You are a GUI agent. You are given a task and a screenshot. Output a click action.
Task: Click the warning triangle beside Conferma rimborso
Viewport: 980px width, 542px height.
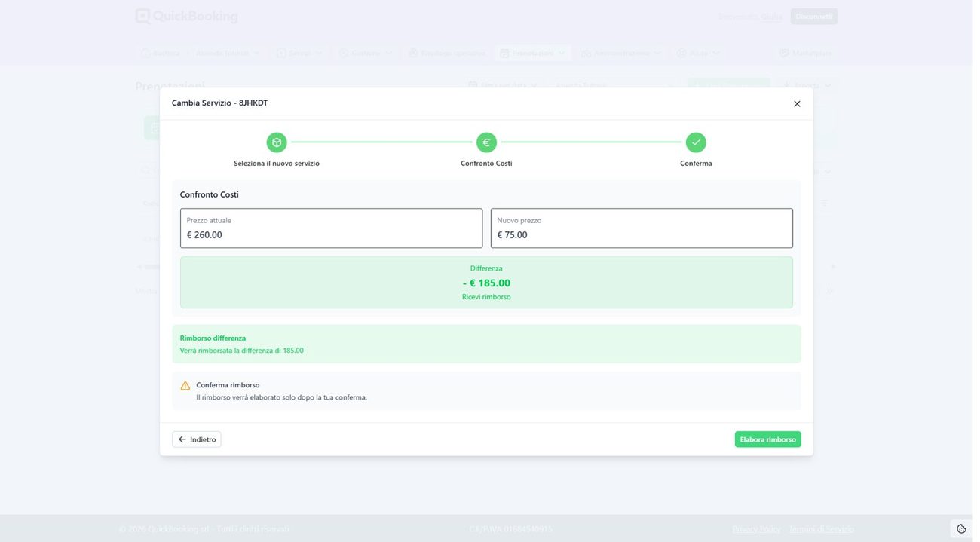[185, 386]
